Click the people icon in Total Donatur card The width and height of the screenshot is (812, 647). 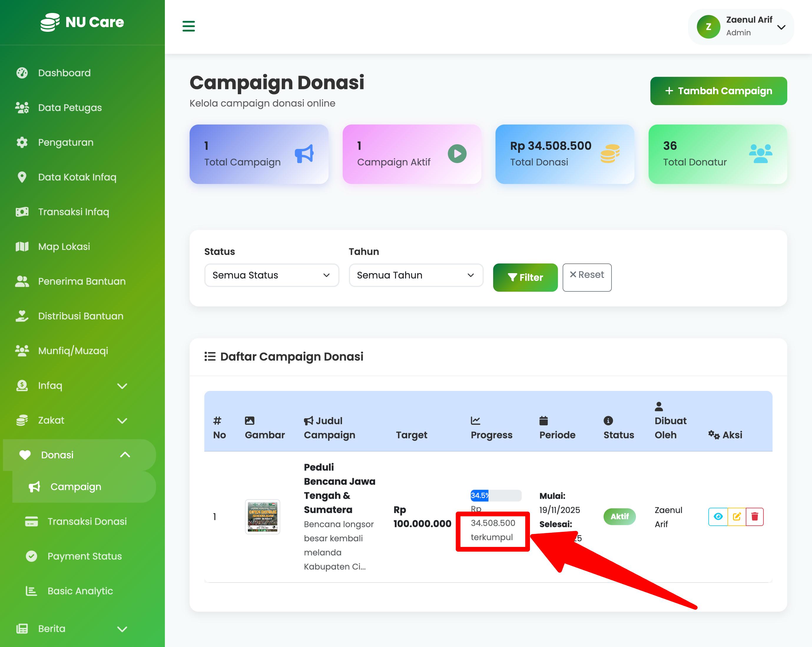[x=760, y=154]
